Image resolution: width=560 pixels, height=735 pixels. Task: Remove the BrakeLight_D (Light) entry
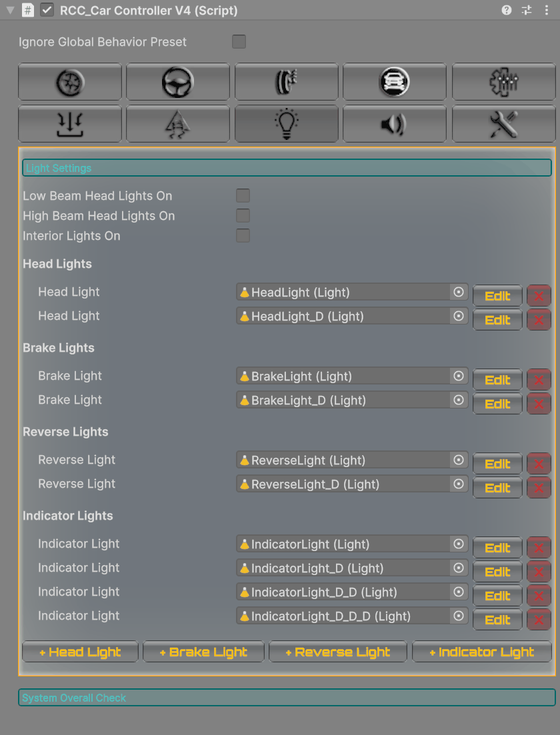click(539, 404)
